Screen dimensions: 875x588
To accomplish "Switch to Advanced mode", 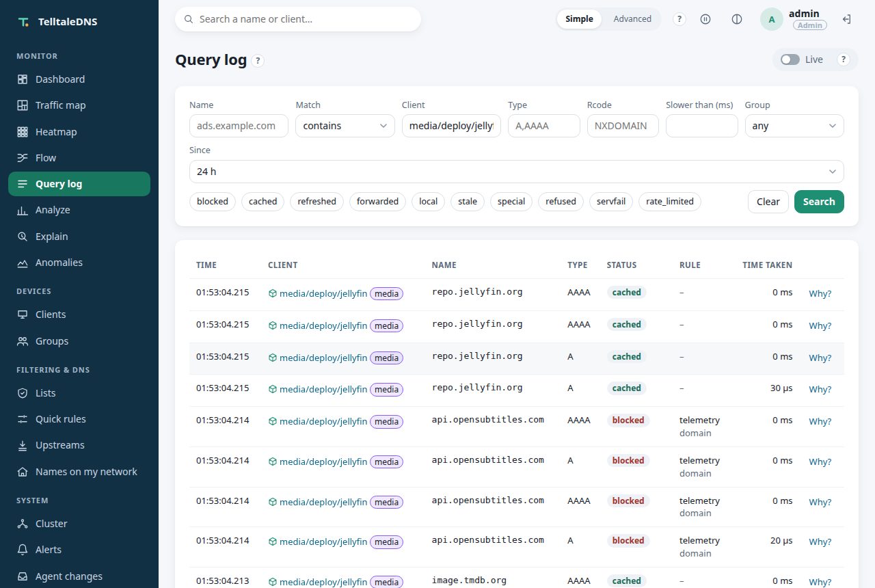I will click(632, 19).
